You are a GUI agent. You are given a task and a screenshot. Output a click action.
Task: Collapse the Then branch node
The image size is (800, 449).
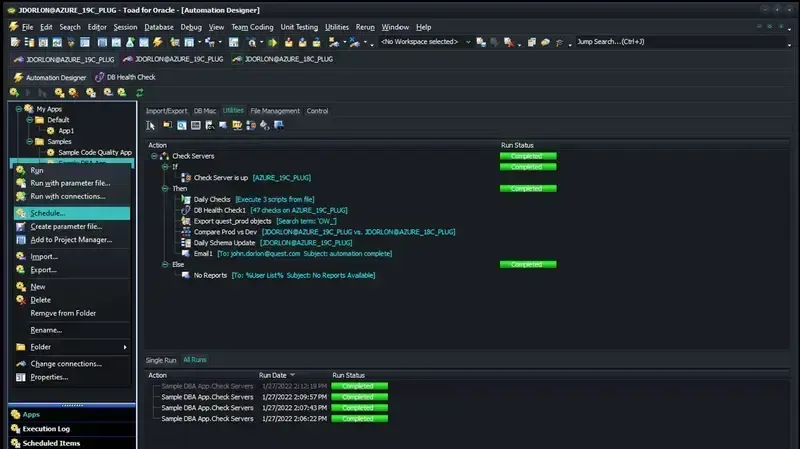[x=165, y=188]
